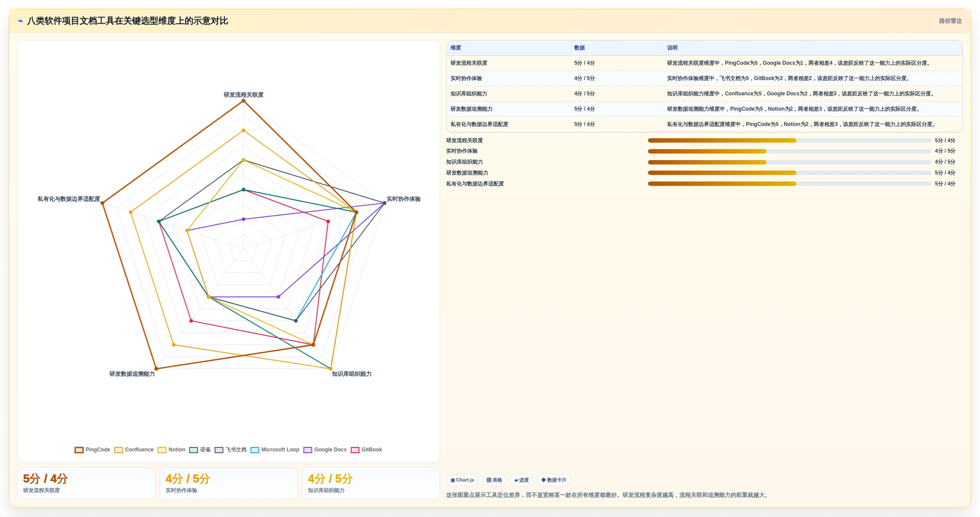Click the description starting 研发流程关联度维度中

pyautogui.click(x=799, y=63)
